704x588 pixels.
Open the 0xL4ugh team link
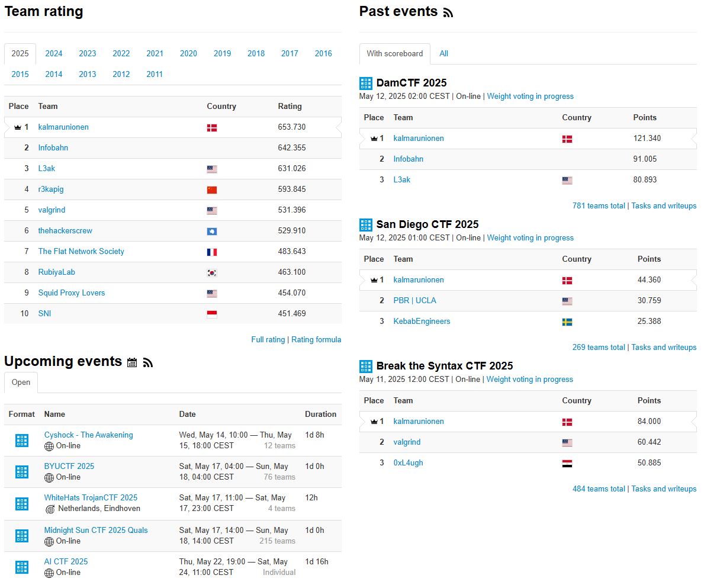pos(408,463)
